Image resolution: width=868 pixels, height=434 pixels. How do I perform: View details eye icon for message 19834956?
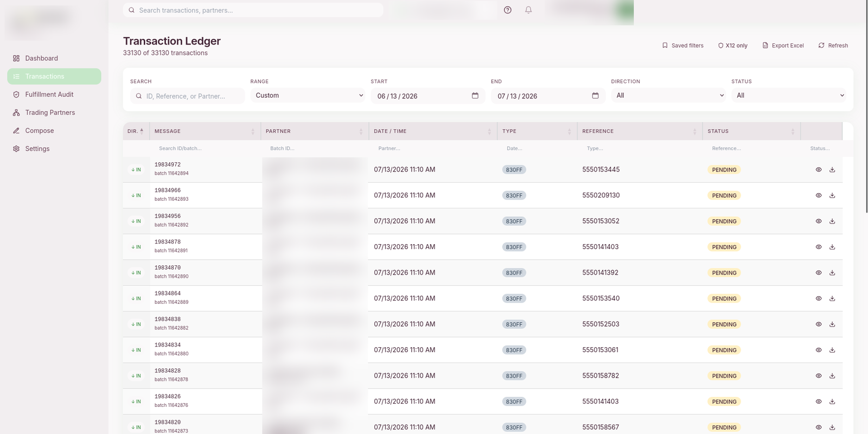(x=819, y=221)
